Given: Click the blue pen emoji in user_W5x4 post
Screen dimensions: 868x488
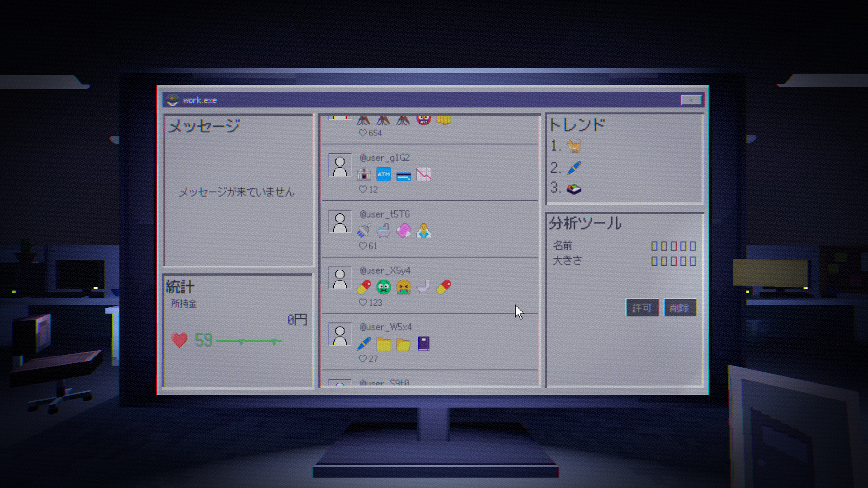Looking at the screenshot, I should (364, 343).
